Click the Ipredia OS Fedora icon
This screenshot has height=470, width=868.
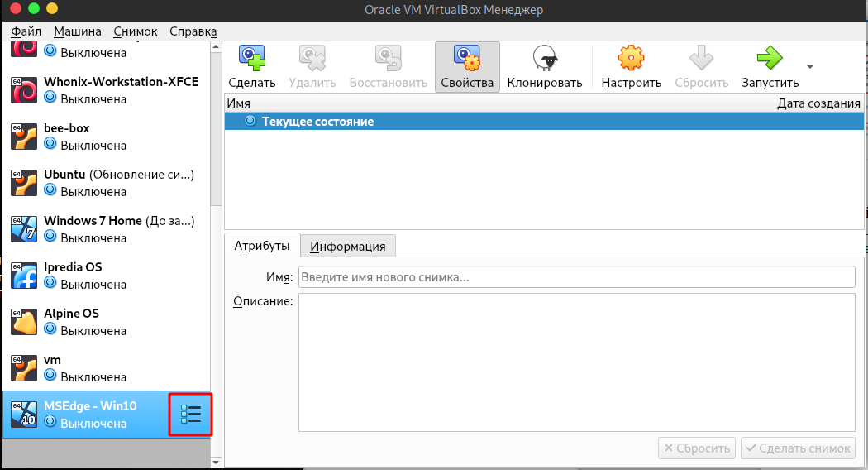tap(24, 276)
